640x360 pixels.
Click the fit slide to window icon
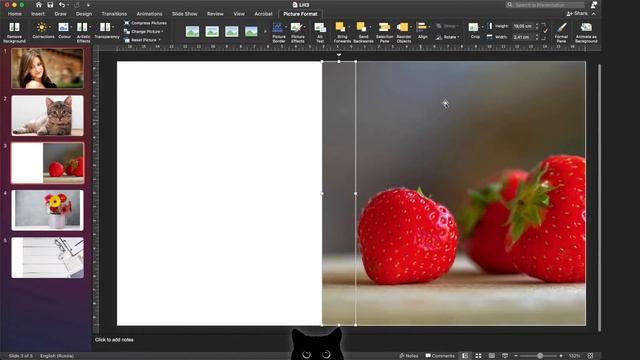click(590, 356)
